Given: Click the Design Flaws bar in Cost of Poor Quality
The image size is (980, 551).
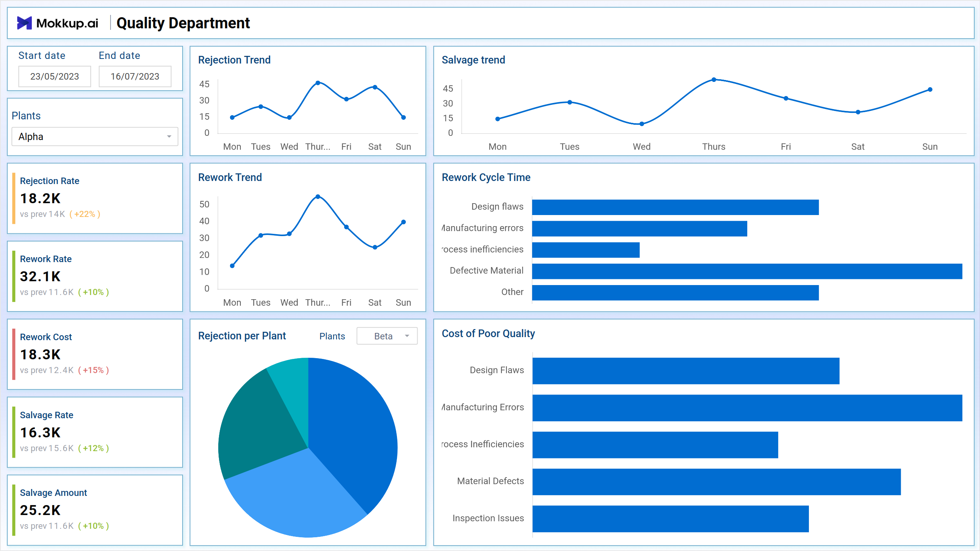Looking at the screenshot, I should [686, 371].
